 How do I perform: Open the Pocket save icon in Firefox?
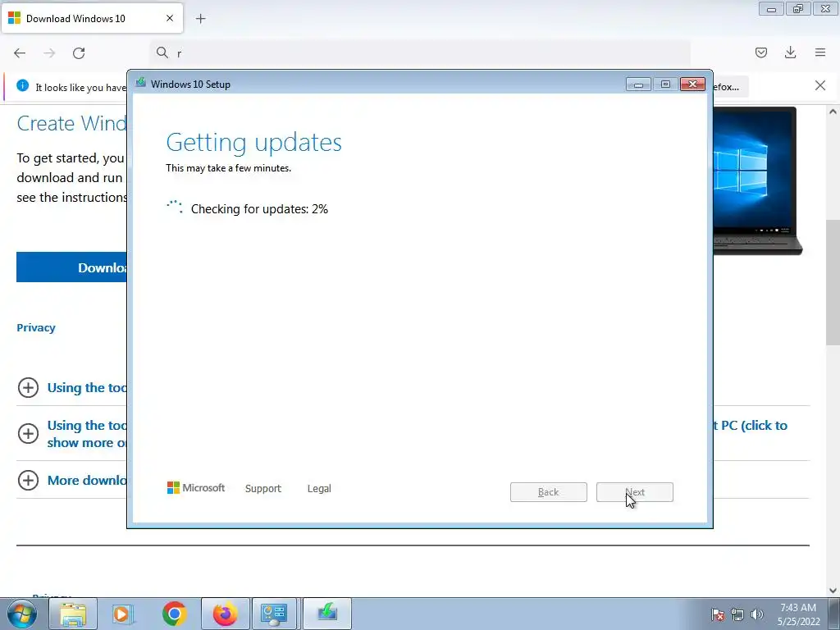[x=760, y=52]
